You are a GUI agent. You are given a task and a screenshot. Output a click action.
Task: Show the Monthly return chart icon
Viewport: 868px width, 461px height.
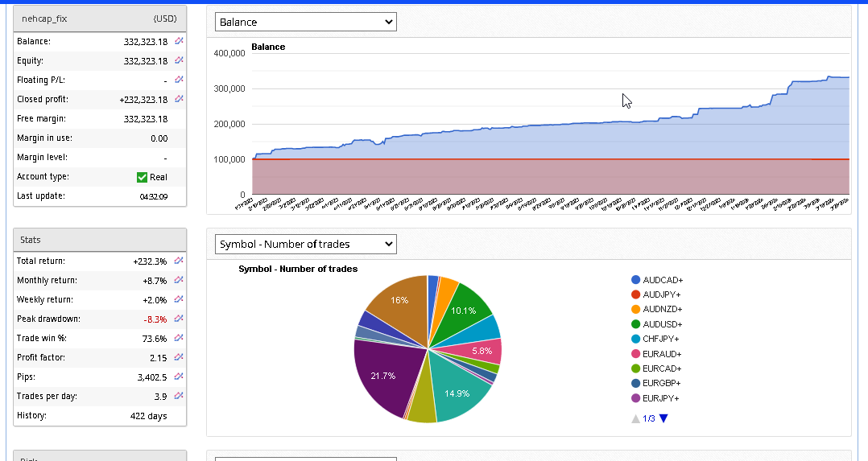(179, 280)
